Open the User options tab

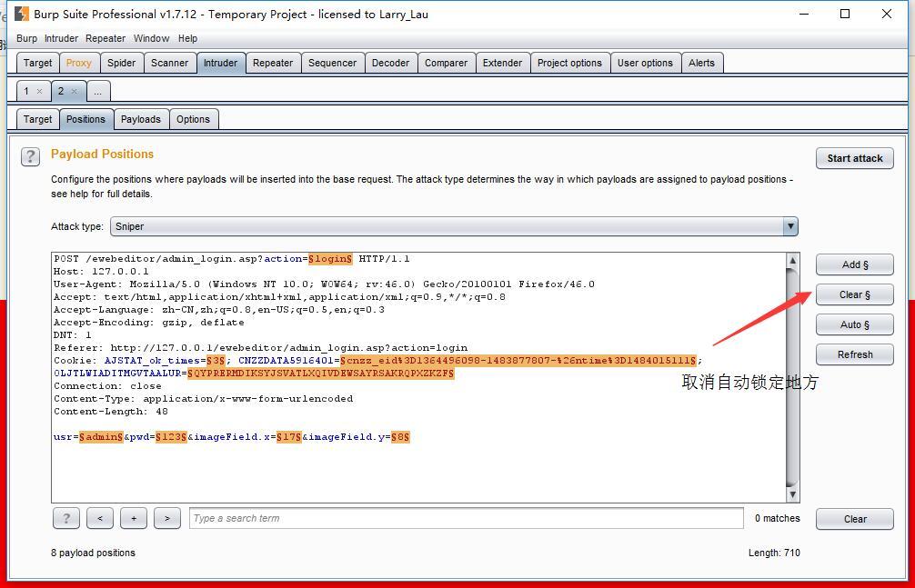tap(645, 63)
